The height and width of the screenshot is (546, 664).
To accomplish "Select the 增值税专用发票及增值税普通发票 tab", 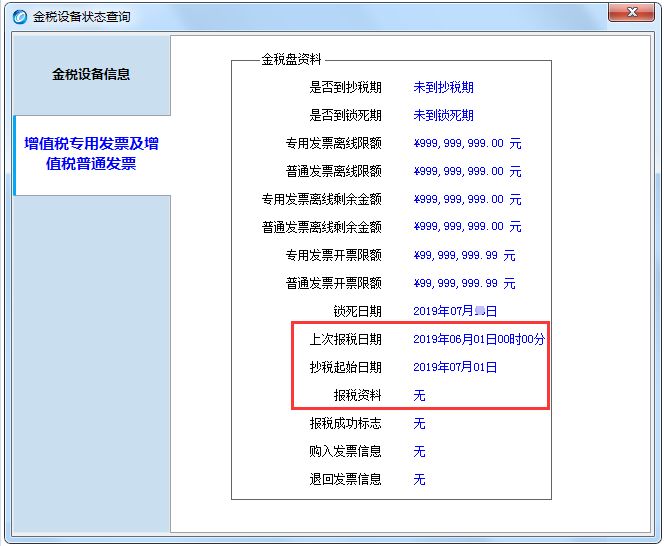I will click(91, 154).
